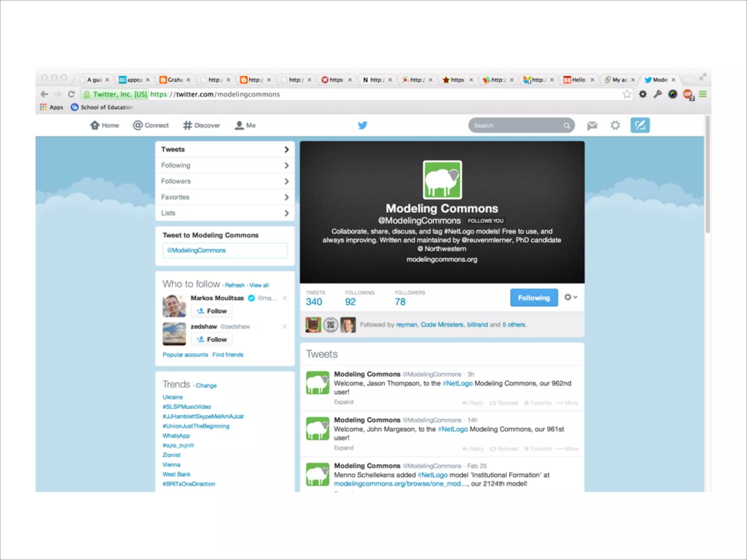The width and height of the screenshot is (747, 560).
Task: Open settings gear menu in navbar
Action: pyautogui.click(x=615, y=125)
